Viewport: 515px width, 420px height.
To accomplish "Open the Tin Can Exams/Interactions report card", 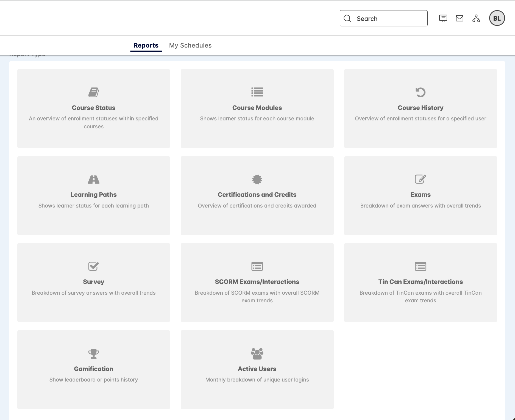I will coord(420,283).
